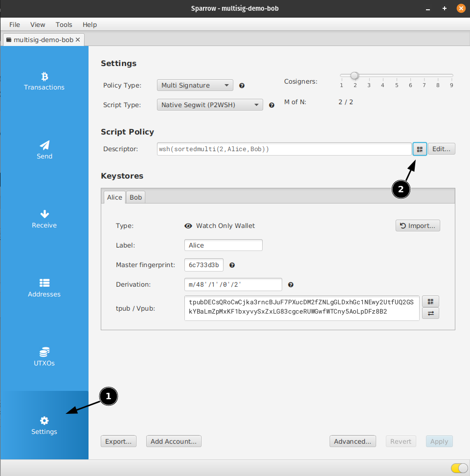Switch to the Alice keystore tab
Viewport: 470px width, 476px height.
click(x=114, y=197)
